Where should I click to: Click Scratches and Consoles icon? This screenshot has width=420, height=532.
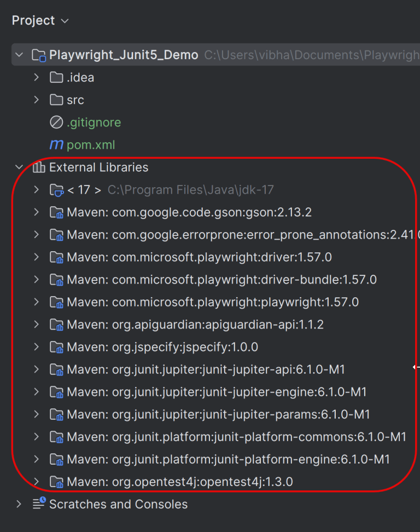pyautogui.click(x=39, y=503)
